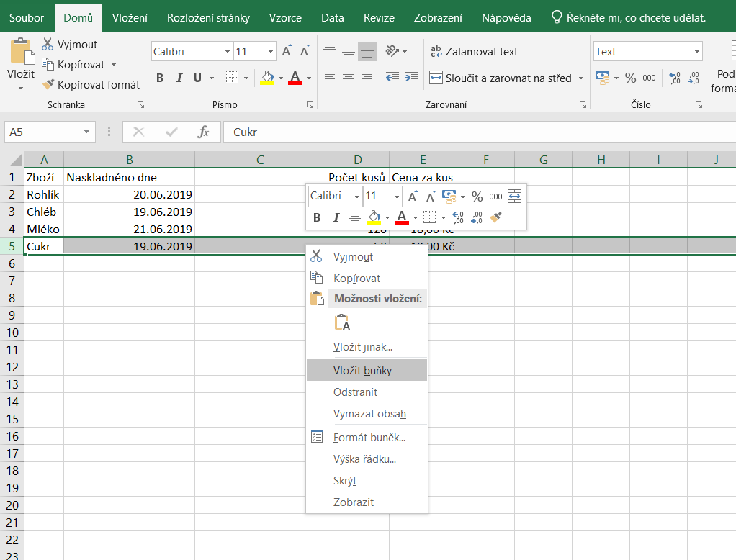Click inside the Name Box showing A5
This screenshot has height=560, width=736.
point(43,132)
